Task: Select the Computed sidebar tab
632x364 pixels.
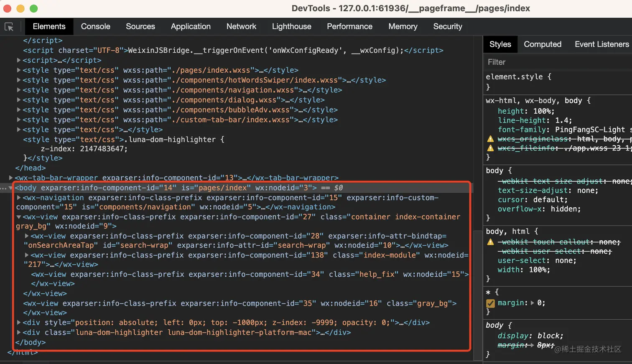Action: click(x=543, y=44)
